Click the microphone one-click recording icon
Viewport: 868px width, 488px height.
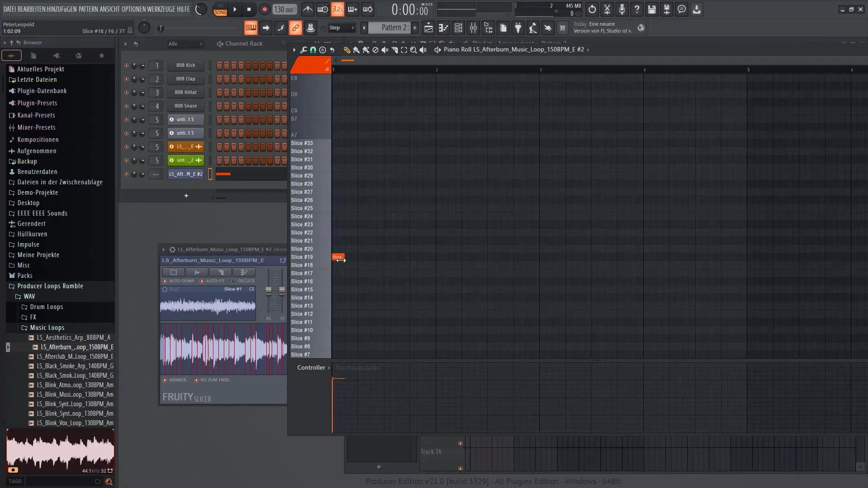pyautogui.click(x=622, y=9)
